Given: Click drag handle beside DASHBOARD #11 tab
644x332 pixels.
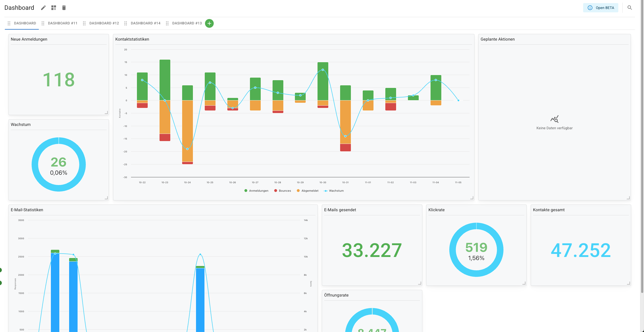Looking at the screenshot, I should click(43, 23).
